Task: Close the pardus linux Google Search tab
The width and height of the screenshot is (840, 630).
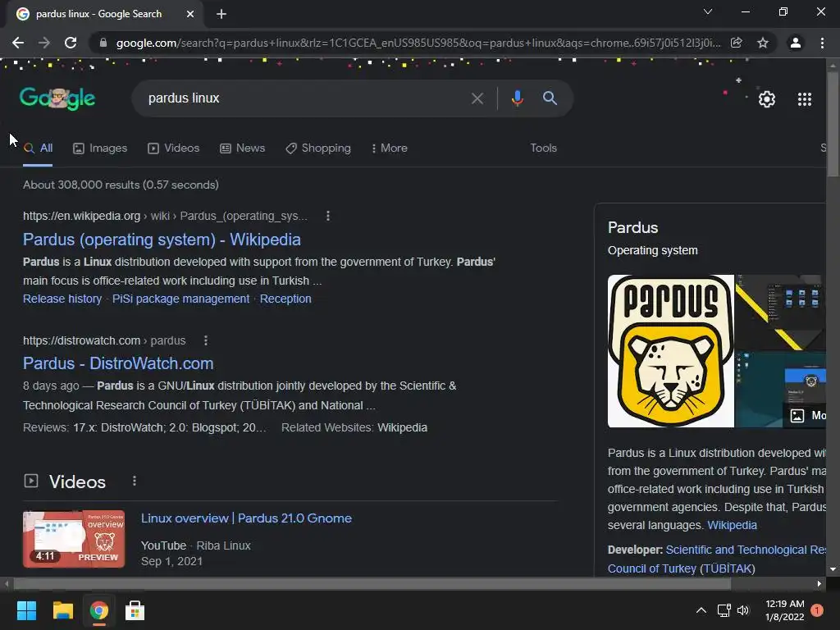Action: pos(190,14)
